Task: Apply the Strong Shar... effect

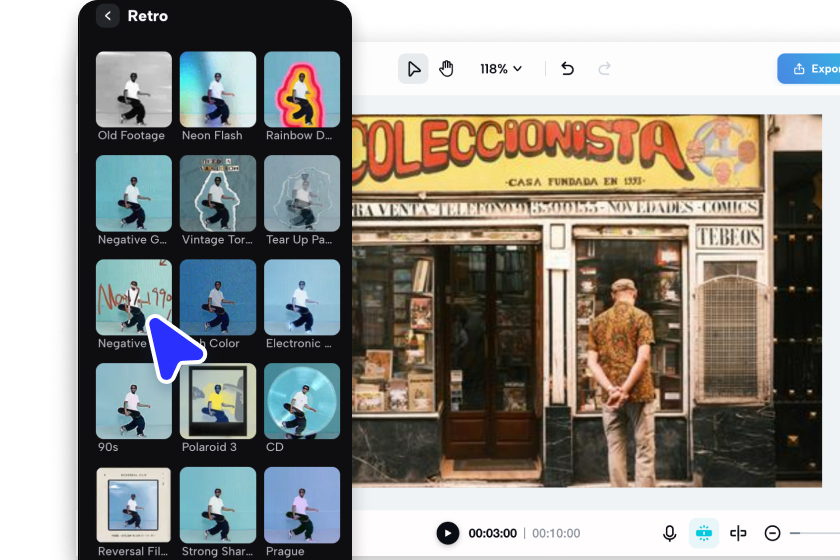Action: point(218,505)
